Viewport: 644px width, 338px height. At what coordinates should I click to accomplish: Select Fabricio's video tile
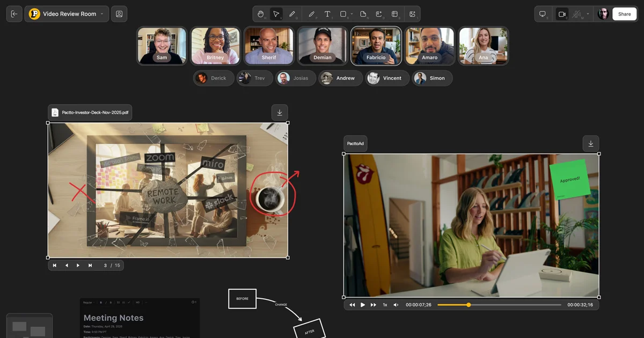[376, 46]
